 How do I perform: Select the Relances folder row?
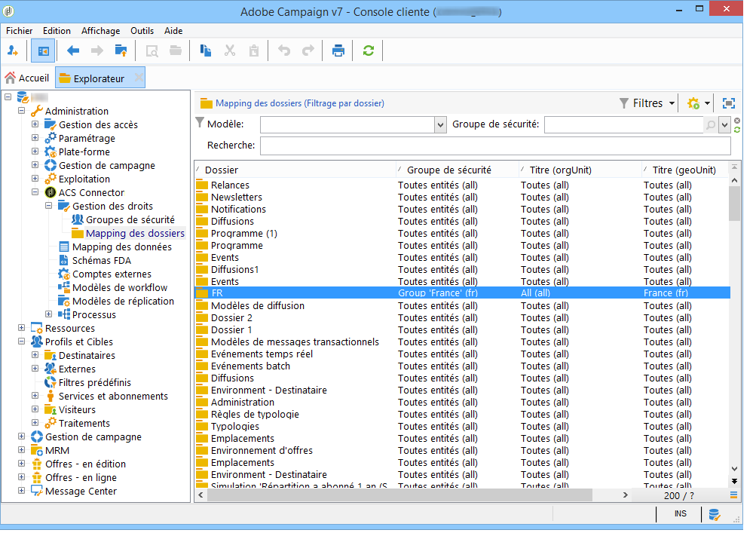tap(462, 185)
